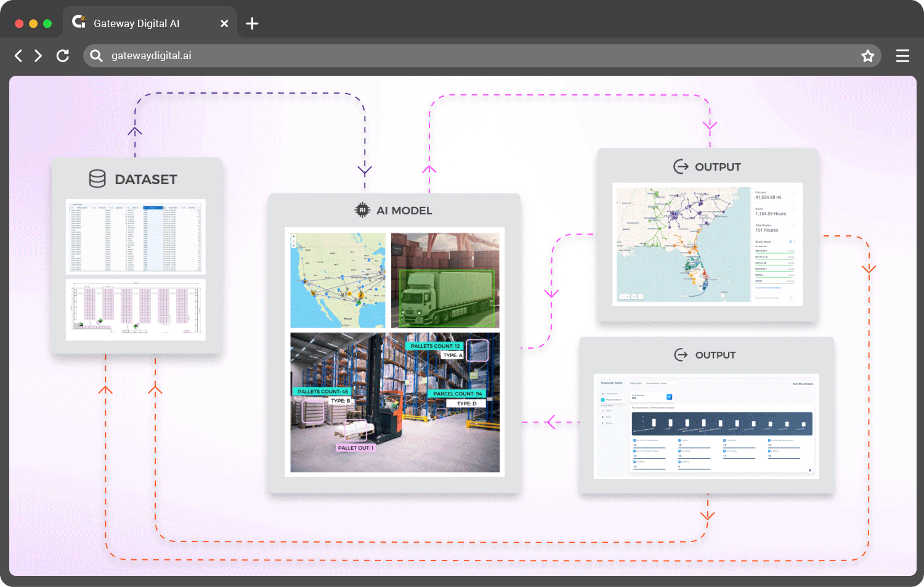The height and width of the screenshot is (587, 924).
Task: Click the browser back arrow
Action: pyautogui.click(x=18, y=56)
